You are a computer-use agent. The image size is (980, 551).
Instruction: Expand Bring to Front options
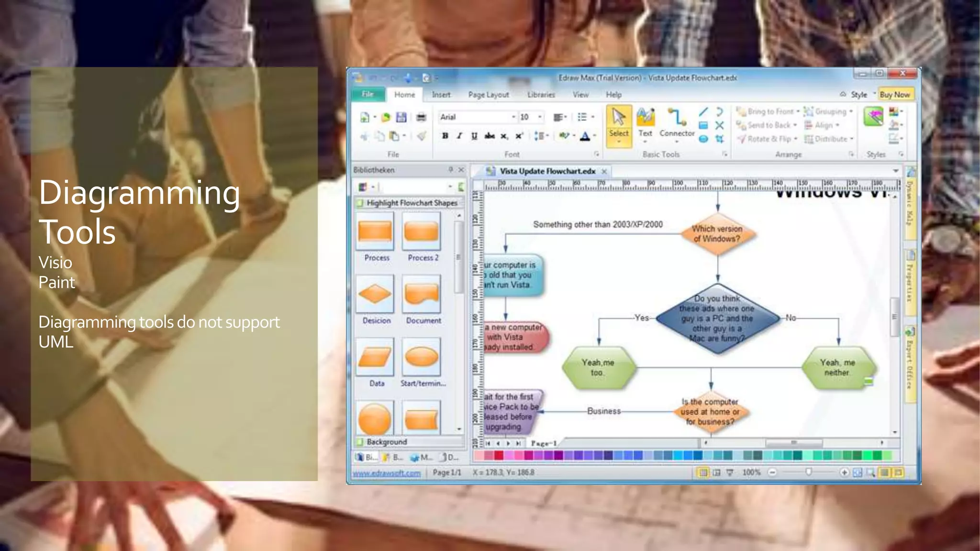pos(798,111)
